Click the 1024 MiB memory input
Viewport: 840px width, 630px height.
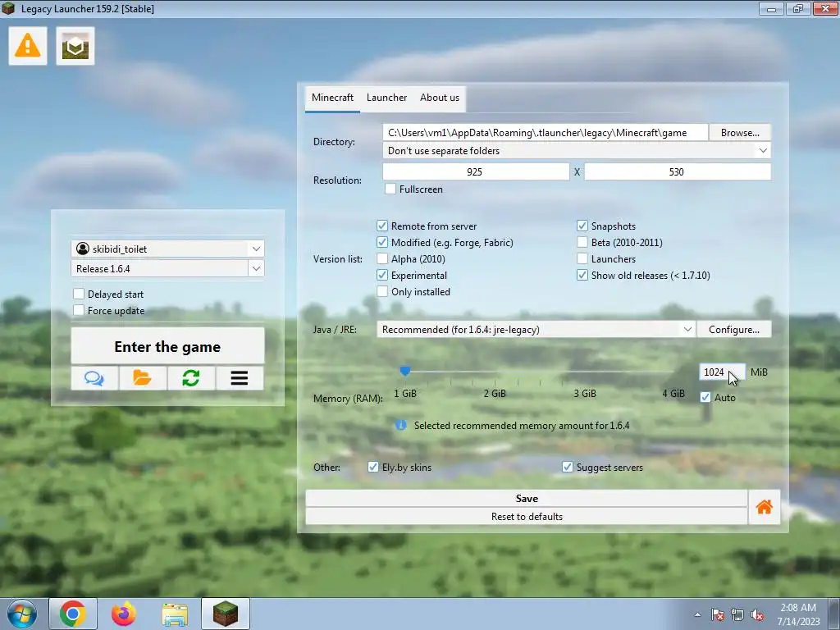pos(722,372)
